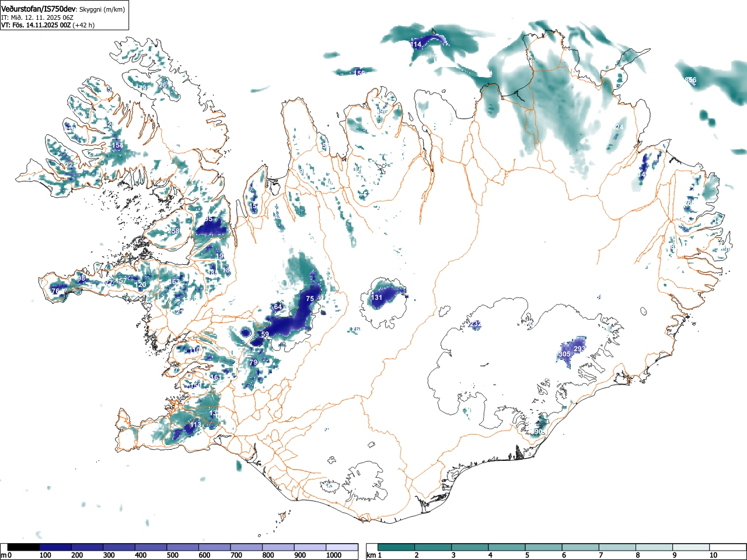
Task: Click the '(+42 h)' forecast offset text
Action: [83, 25]
